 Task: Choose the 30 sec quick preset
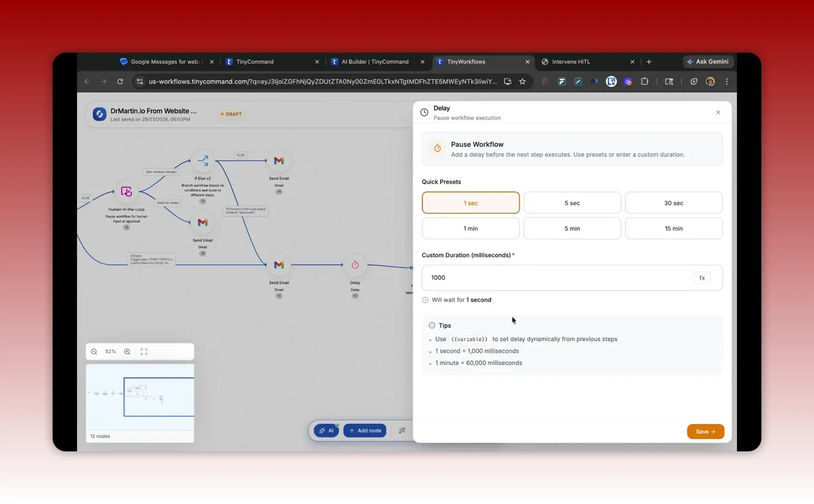coord(673,203)
